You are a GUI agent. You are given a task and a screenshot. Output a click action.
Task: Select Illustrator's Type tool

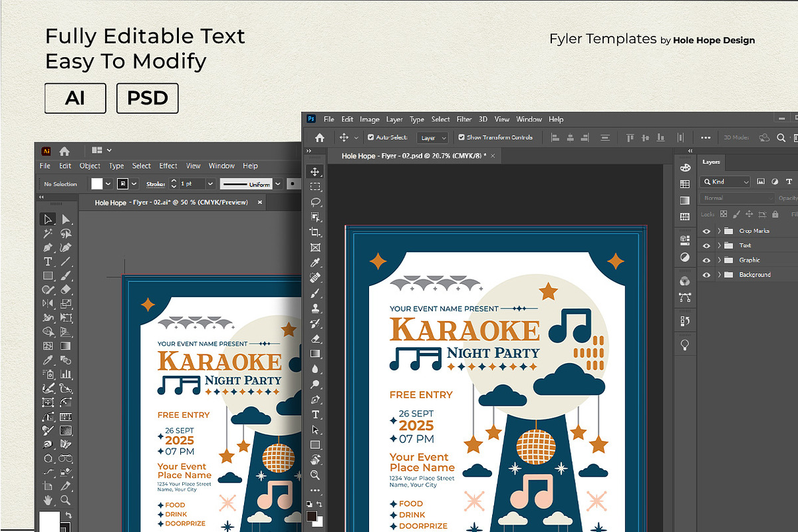48,261
